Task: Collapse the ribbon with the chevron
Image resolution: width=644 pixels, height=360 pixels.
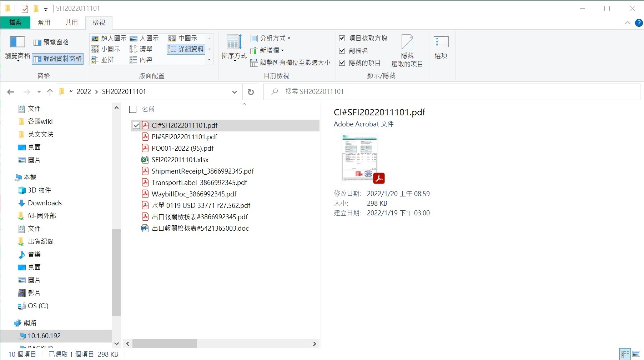Action: [x=628, y=23]
